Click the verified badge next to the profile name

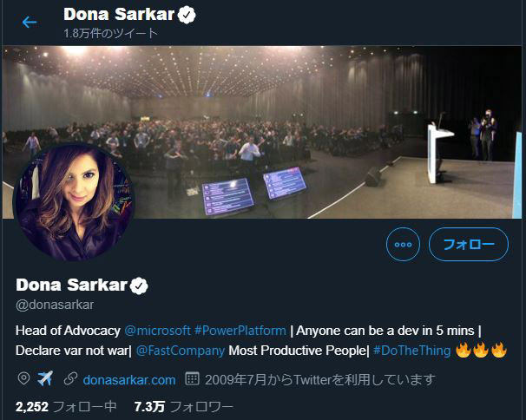tap(139, 285)
